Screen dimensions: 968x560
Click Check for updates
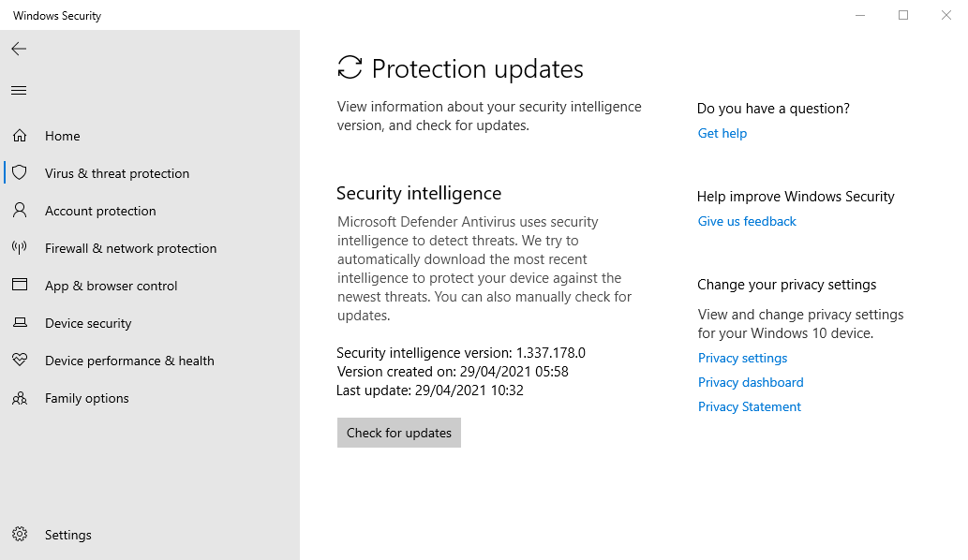pyautogui.click(x=398, y=432)
